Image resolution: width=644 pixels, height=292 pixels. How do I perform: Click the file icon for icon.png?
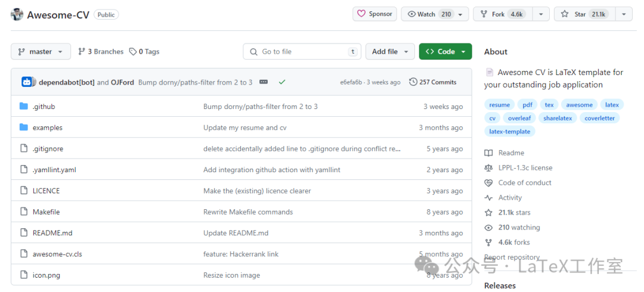click(x=24, y=275)
